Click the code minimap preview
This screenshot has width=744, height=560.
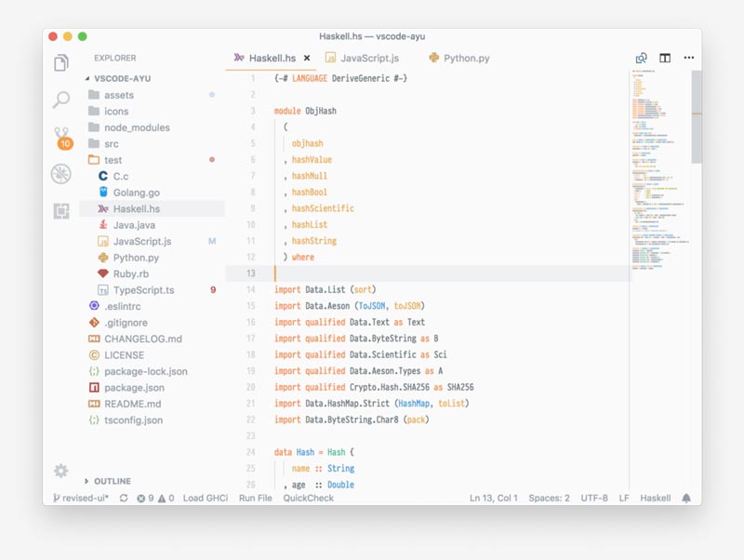[x=659, y=170]
